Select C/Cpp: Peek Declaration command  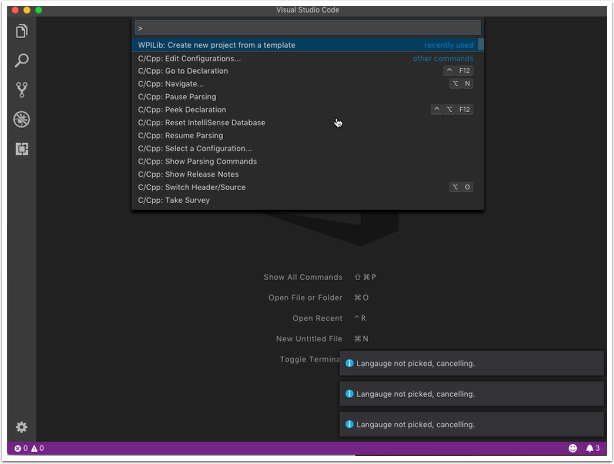308,110
